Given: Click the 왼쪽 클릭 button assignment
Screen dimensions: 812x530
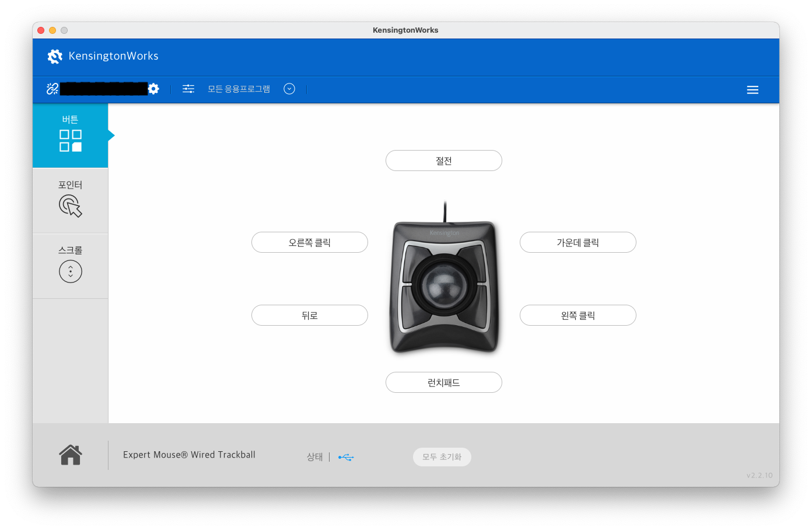Looking at the screenshot, I should pyautogui.click(x=578, y=315).
